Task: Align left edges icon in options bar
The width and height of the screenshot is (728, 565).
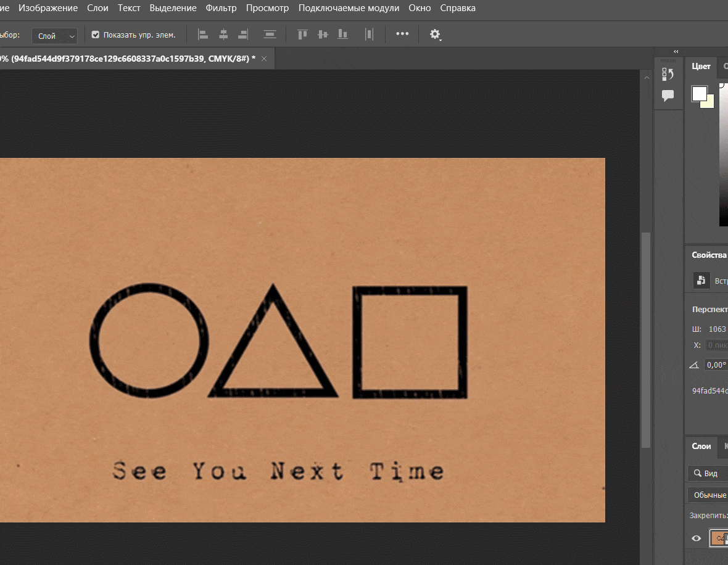Action: [x=203, y=35]
